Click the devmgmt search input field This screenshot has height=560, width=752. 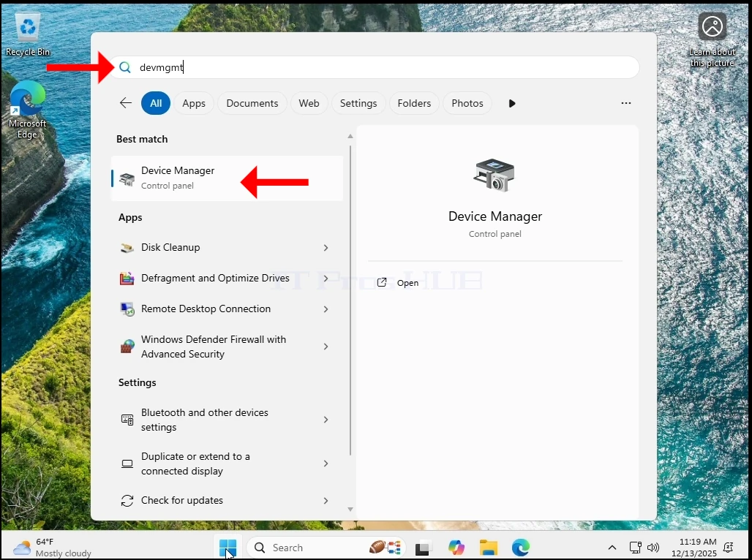click(x=374, y=67)
